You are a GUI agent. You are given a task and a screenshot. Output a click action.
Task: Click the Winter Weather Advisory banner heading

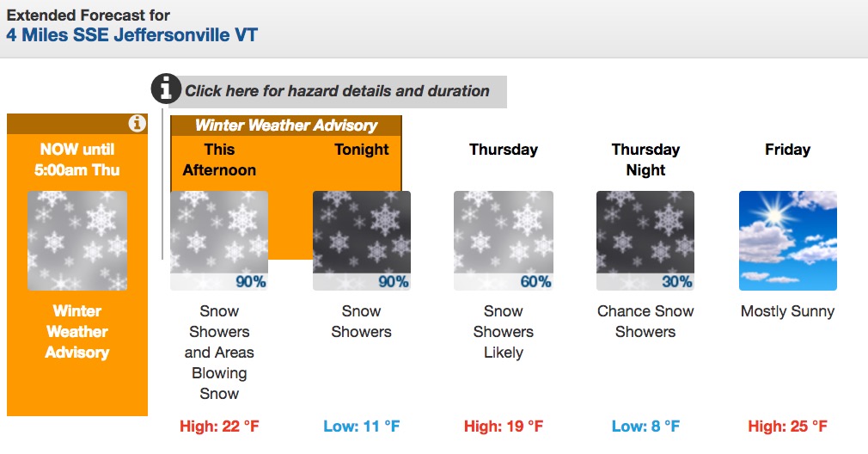tap(286, 126)
